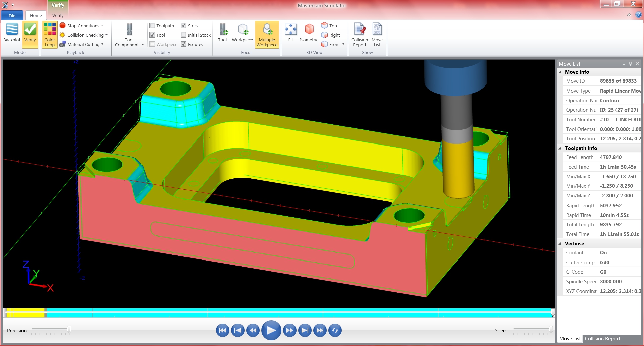Uncheck Tool visibility checkbox
644x346 pixels.
coord(152,35)
